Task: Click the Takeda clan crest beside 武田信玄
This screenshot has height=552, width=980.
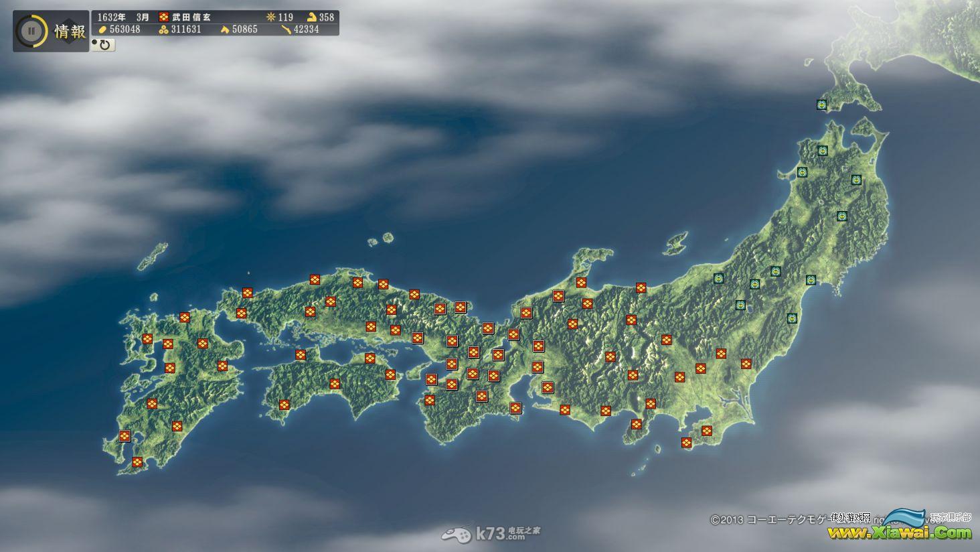Action: click(x=164, y=17)
